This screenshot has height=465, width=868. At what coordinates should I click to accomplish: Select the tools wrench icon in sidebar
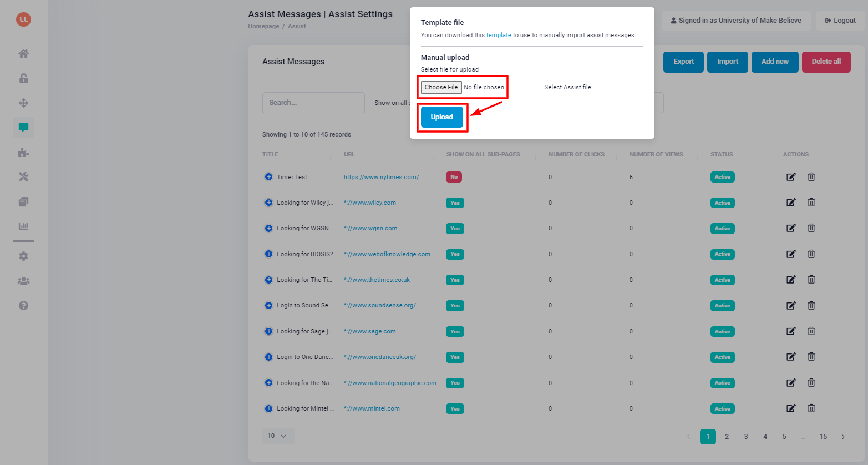pyautogui.click(x=23, y=176)
